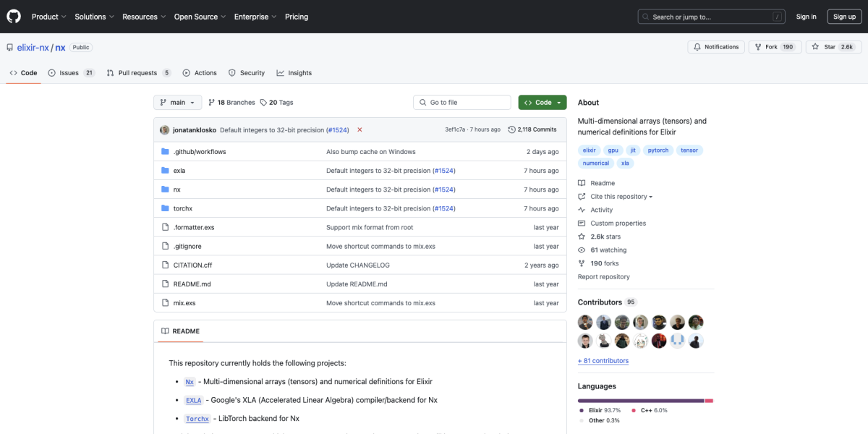The width and height of the screenshot is (868, 434).
Task: Click the Activity pulse icon
Action: pos(582,210)
